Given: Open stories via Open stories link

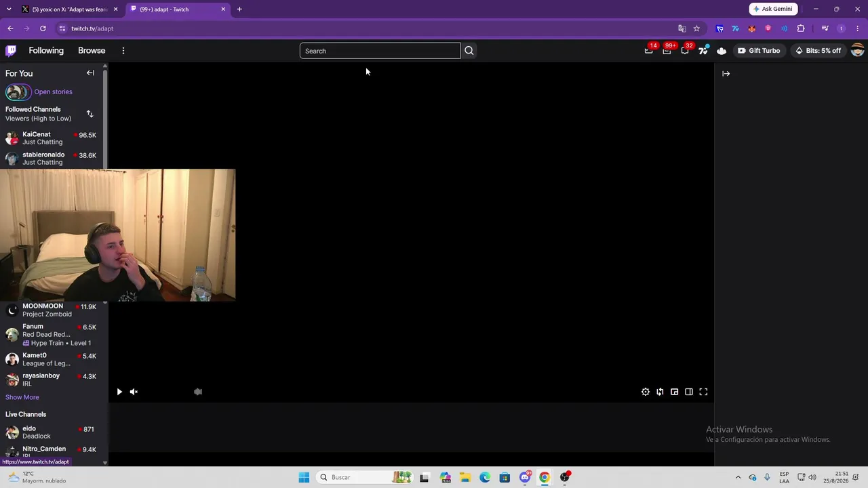Looking at the screenshot, I should [53, 92].
